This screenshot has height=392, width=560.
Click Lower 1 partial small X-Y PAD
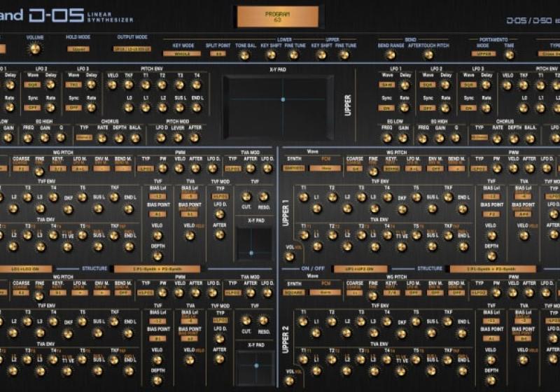[x=254, y=244]
